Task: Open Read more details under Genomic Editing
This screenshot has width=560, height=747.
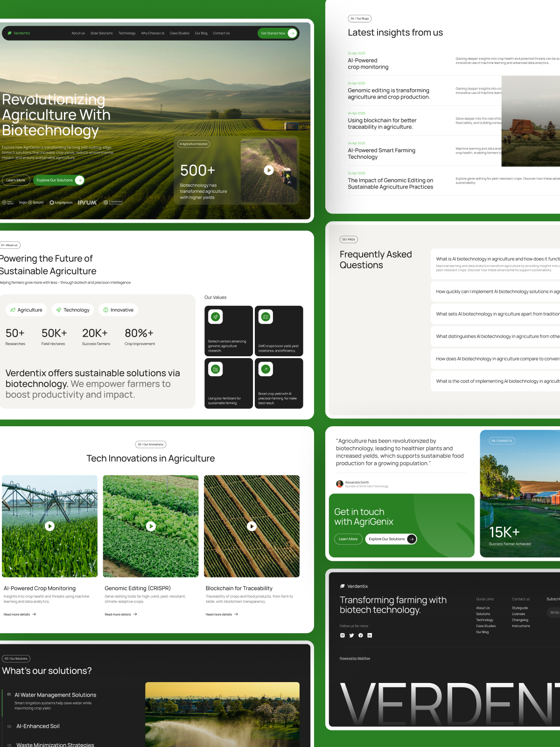Action: [121, 614]
